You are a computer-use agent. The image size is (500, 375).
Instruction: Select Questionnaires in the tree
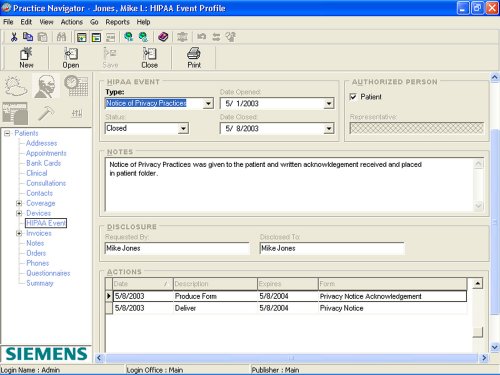click(x=48, y=273)
